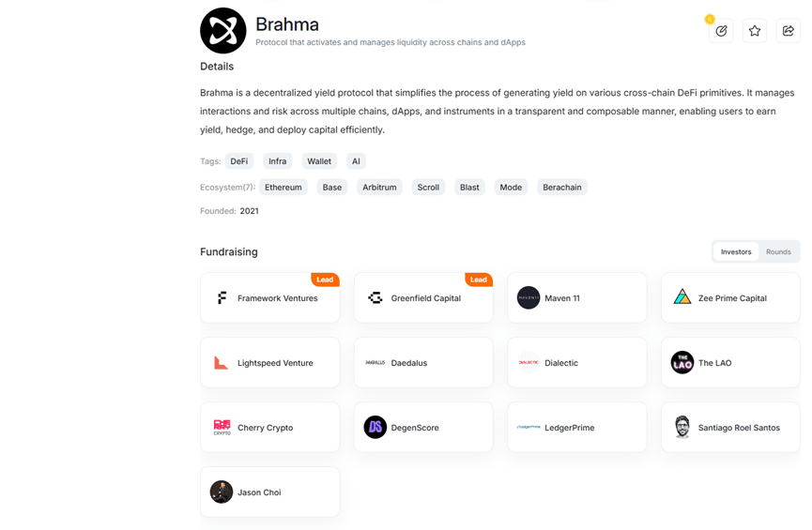Click the share icon
Screen dimensions: 812x530
[789, 31]
